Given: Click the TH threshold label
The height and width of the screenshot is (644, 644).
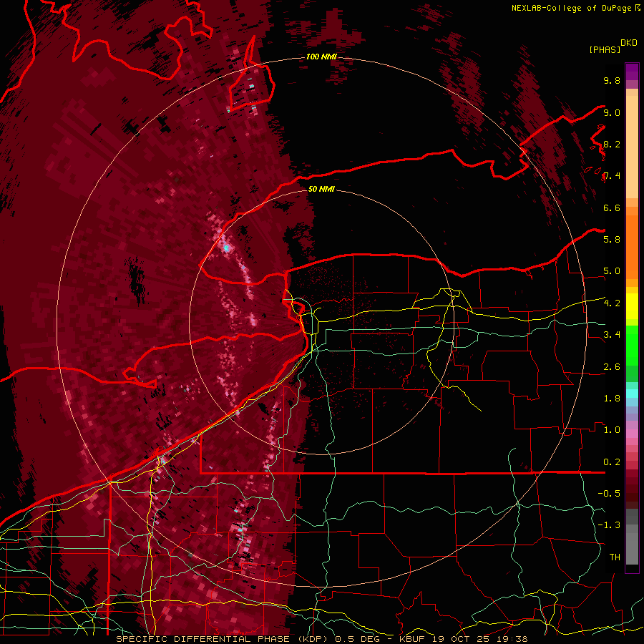Looking at the screenshot, I should click(615, 557).
